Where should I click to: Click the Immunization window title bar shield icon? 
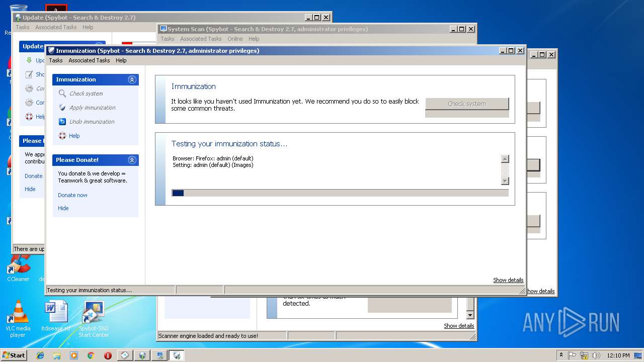pos(51,51)
